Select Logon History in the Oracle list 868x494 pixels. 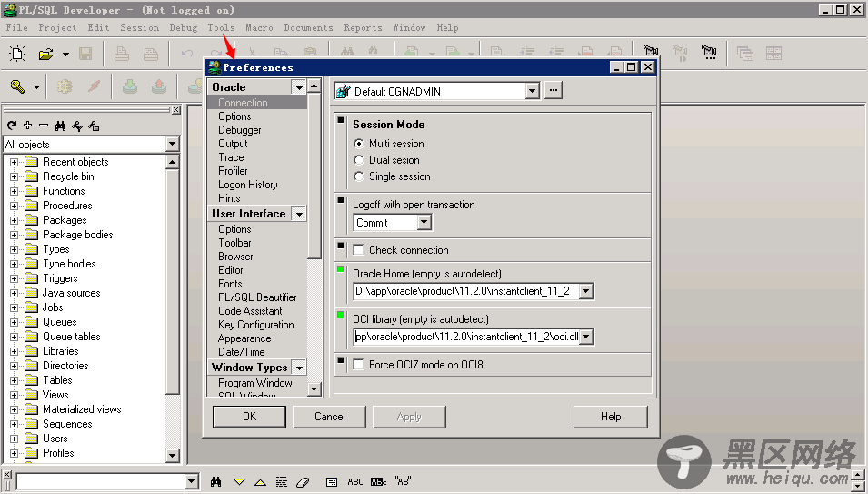coord(248,185)
